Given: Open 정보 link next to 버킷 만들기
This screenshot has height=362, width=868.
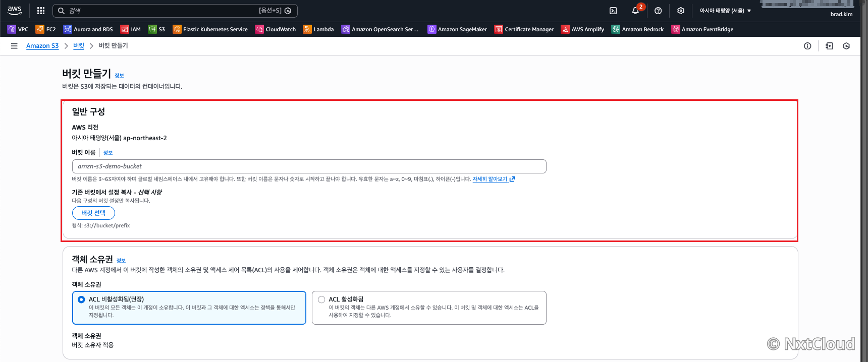Looking at the screenshot, I should (x=119, y=76).
